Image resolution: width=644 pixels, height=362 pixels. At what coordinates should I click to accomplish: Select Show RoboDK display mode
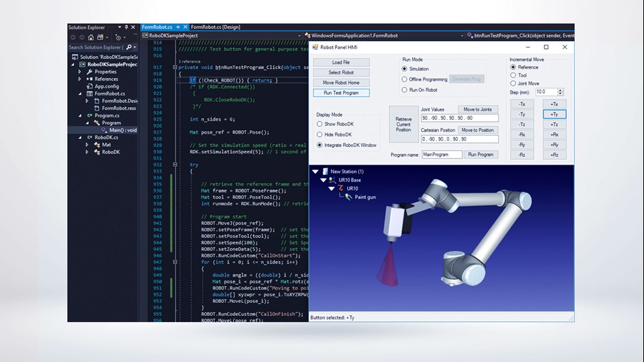(x=319, y=123)
